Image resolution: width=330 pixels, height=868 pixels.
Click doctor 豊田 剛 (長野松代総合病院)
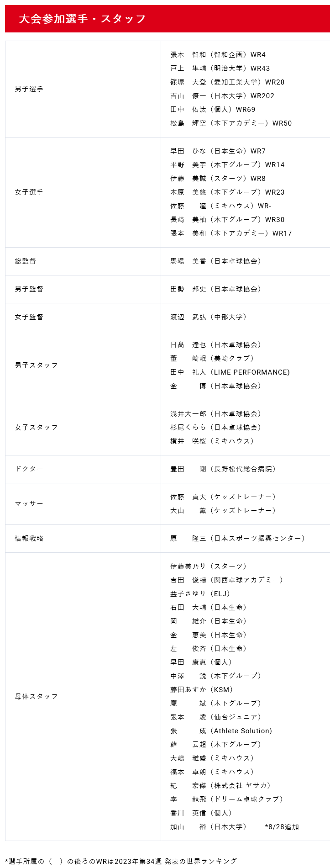click(x=223, y=469)
